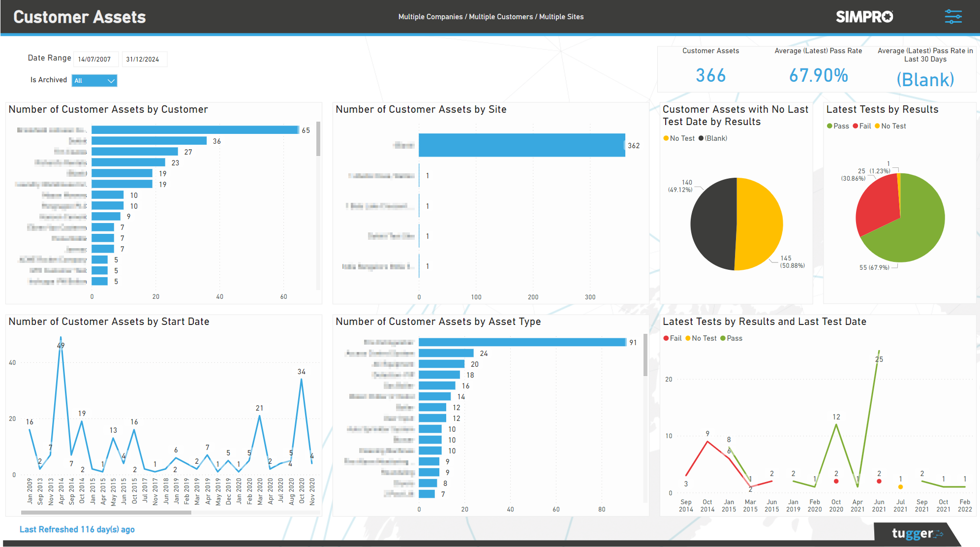Viewport: 980px width, 547px height.
Task: Click the Last Refreshed 116 day(s) ago link
Action: click(78, 529)
